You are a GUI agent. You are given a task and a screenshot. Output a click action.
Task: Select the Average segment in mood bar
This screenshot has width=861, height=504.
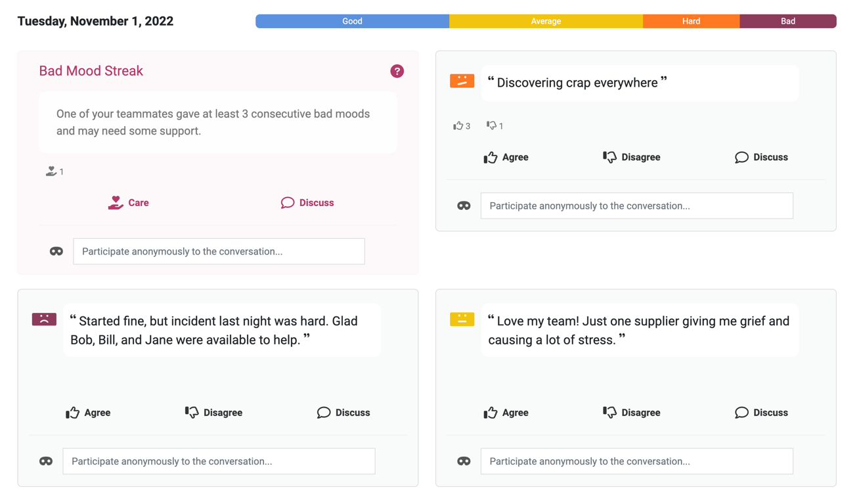click(546, 21)
